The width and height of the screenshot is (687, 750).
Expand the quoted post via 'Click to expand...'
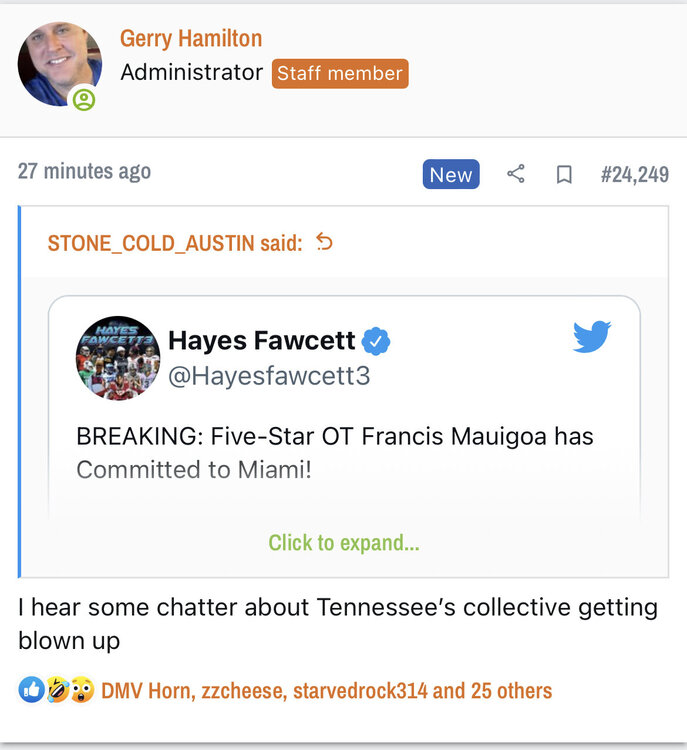click(x=344, y=543)
